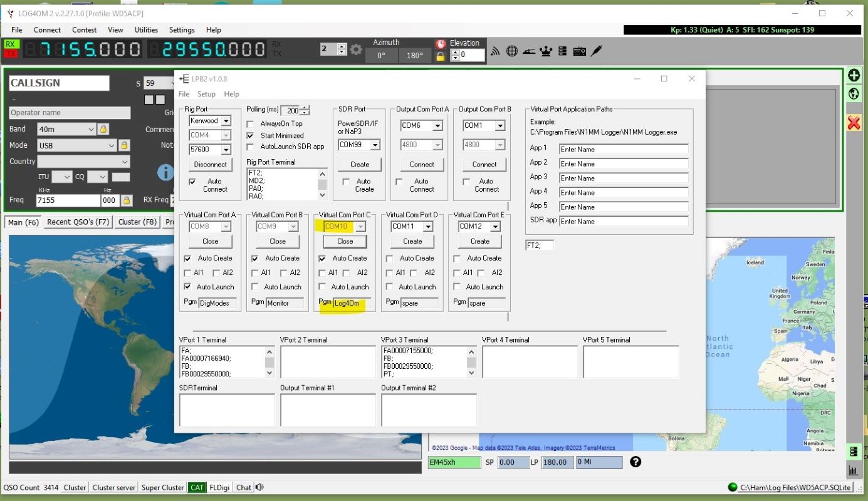Click the green list icon at right edge

point(854,452)
